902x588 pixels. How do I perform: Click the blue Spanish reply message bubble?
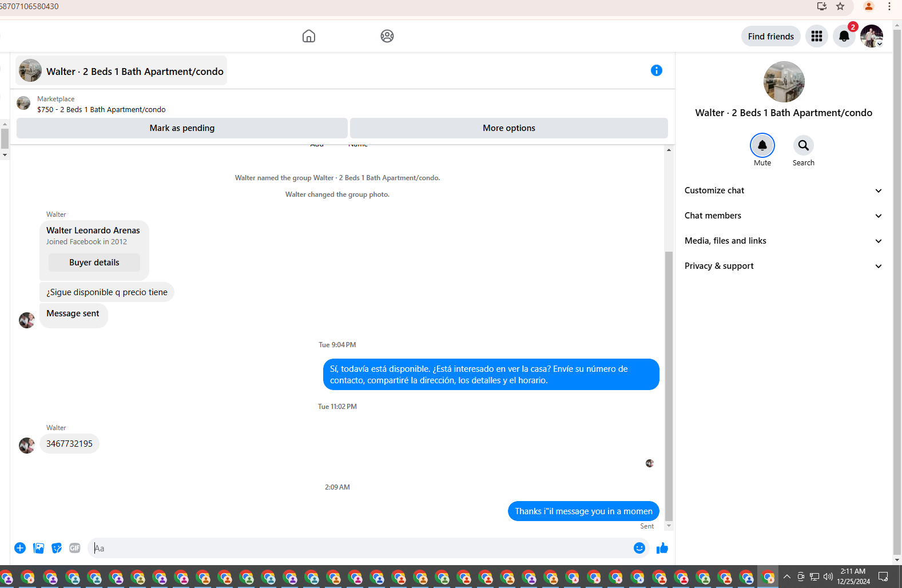coord(491,375)
